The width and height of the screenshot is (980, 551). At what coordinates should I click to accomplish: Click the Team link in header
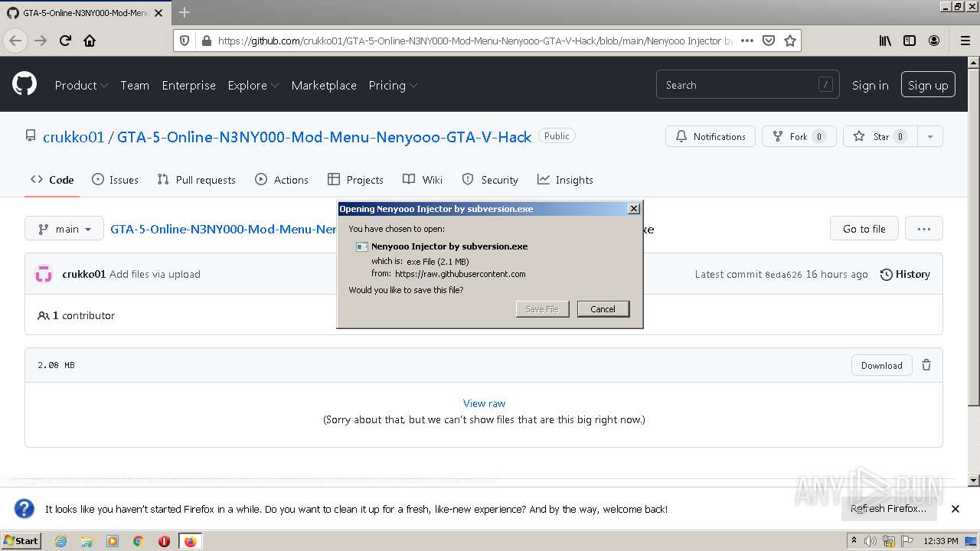click(135, 85)
